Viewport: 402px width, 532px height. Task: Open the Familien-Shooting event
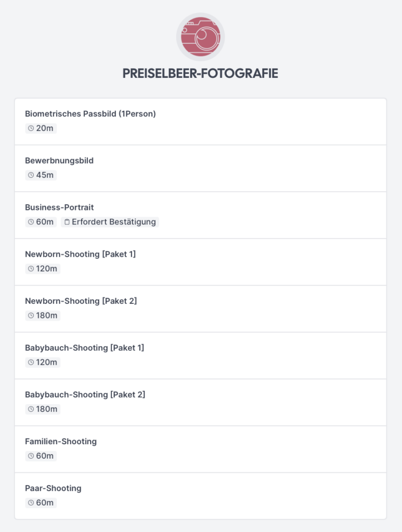tap(200, 449)
